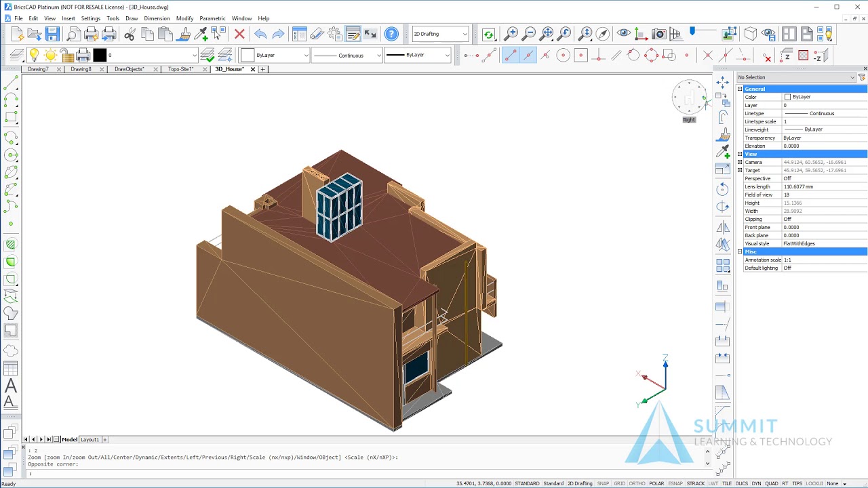Image resolution: width=868 pixels, height=488 pixels.
Task: Open the Parametric menu
Action: 212,18
